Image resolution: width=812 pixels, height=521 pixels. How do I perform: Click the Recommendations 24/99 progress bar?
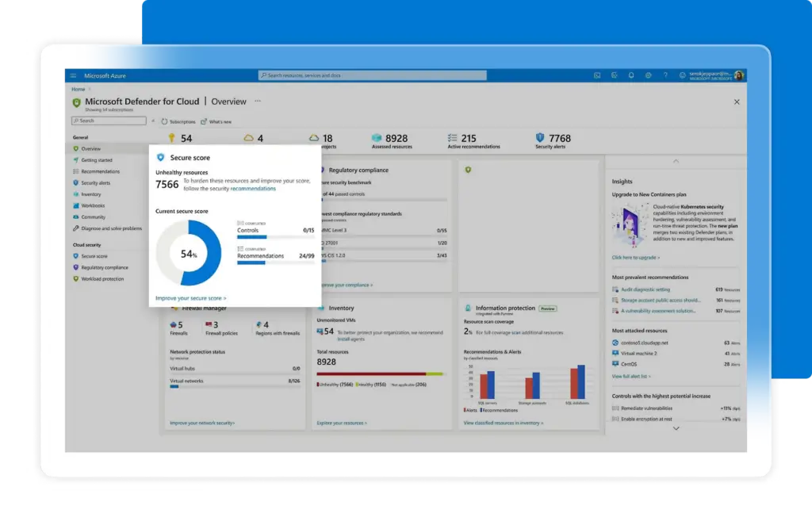275,263
